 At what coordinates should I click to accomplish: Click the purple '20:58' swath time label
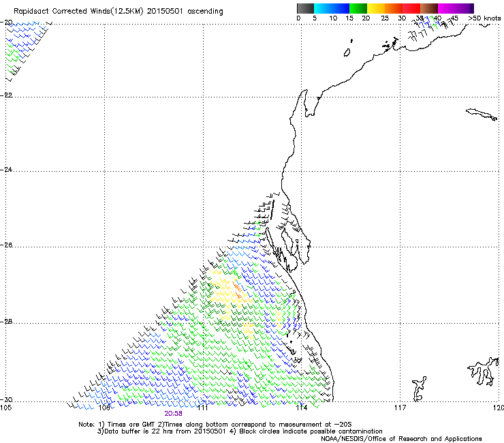[x=173, y=414]
